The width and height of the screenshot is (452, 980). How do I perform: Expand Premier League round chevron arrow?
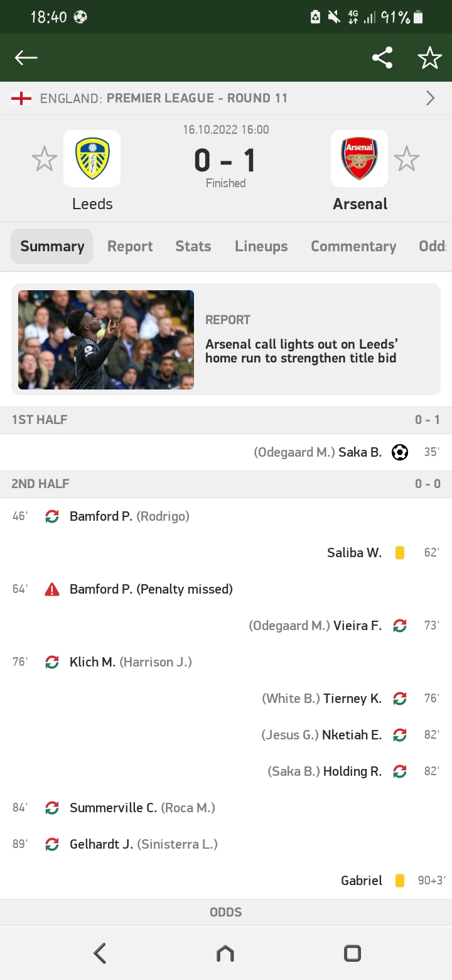[431, 98]
